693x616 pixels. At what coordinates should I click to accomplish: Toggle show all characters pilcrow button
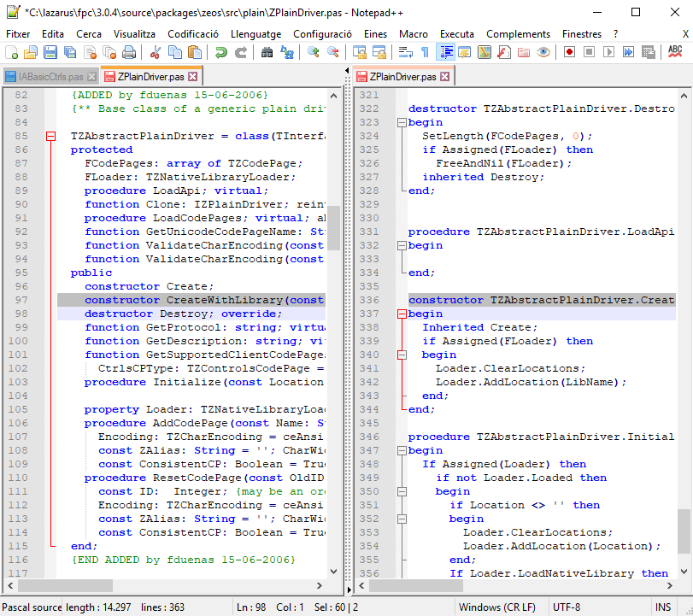[x=425, y=52]
